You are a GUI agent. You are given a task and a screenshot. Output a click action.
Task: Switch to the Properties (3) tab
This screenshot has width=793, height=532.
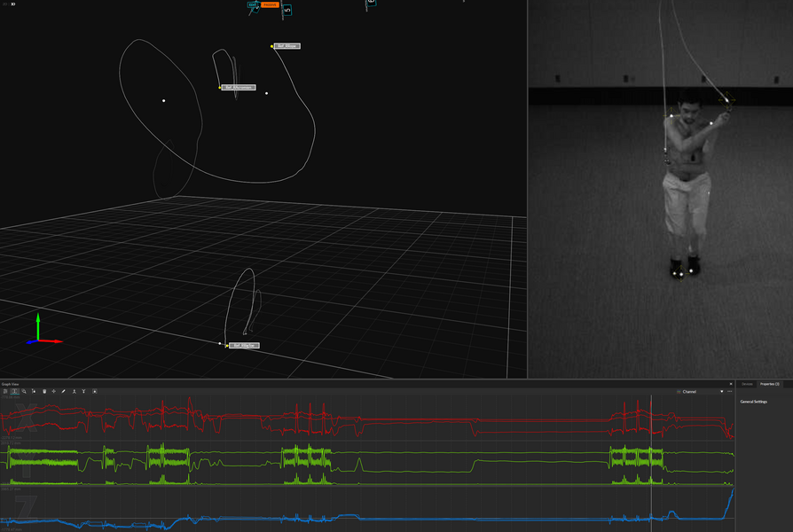click(770, 384)
